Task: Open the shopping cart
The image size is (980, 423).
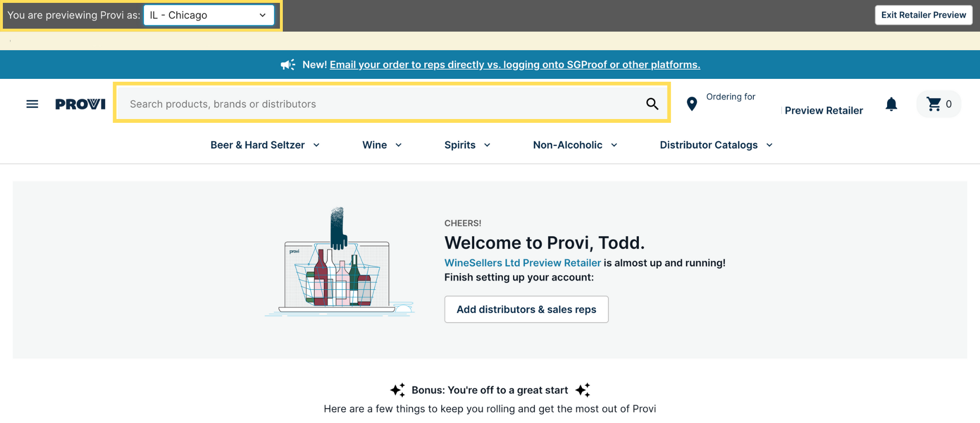Action: point(939,104)
